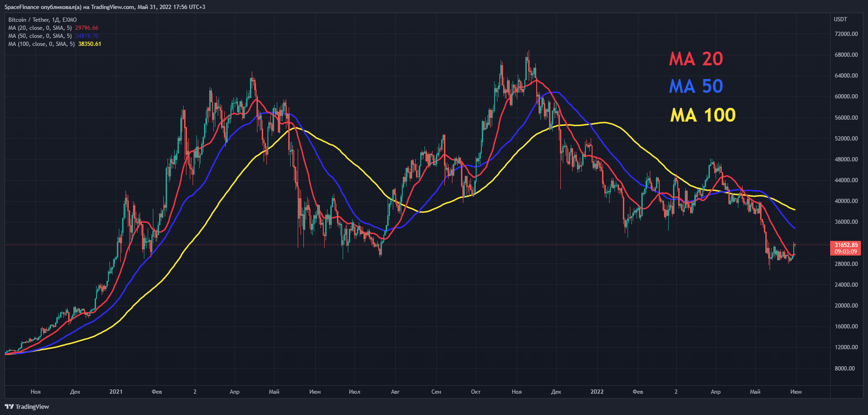
Task: Click the TradingView logo icon in the corner
Action: pos(9,406)
